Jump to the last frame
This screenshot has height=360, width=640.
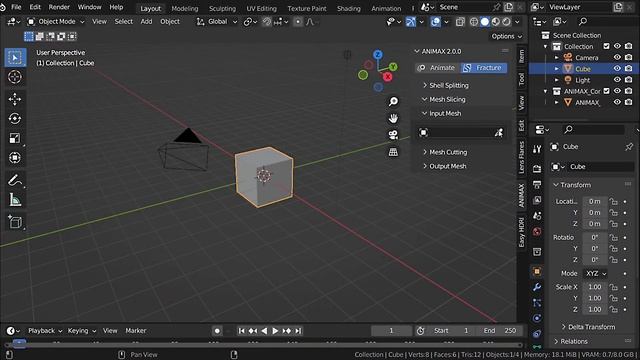298,331
